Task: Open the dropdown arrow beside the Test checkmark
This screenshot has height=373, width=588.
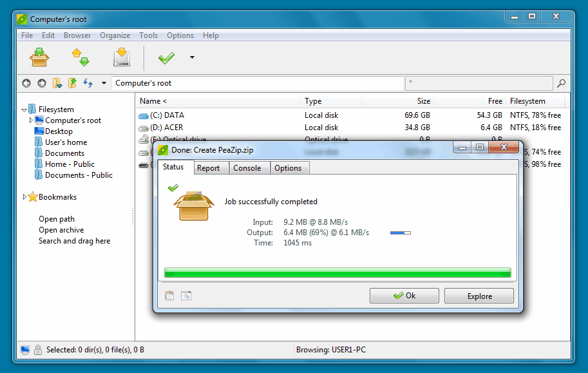Action: 192,58
